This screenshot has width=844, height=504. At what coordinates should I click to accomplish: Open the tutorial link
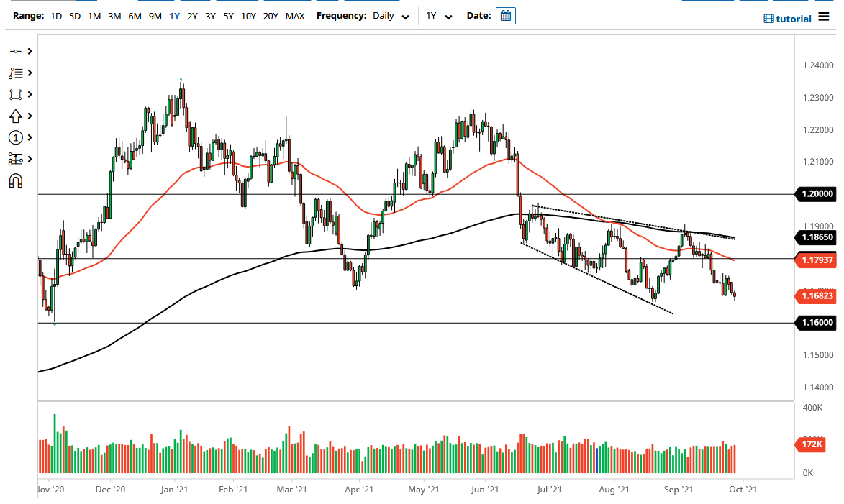click(787, 19)
